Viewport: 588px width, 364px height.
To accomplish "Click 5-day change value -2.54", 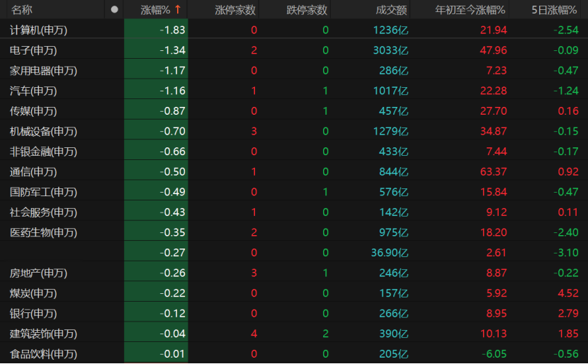I will click(566, 30).
